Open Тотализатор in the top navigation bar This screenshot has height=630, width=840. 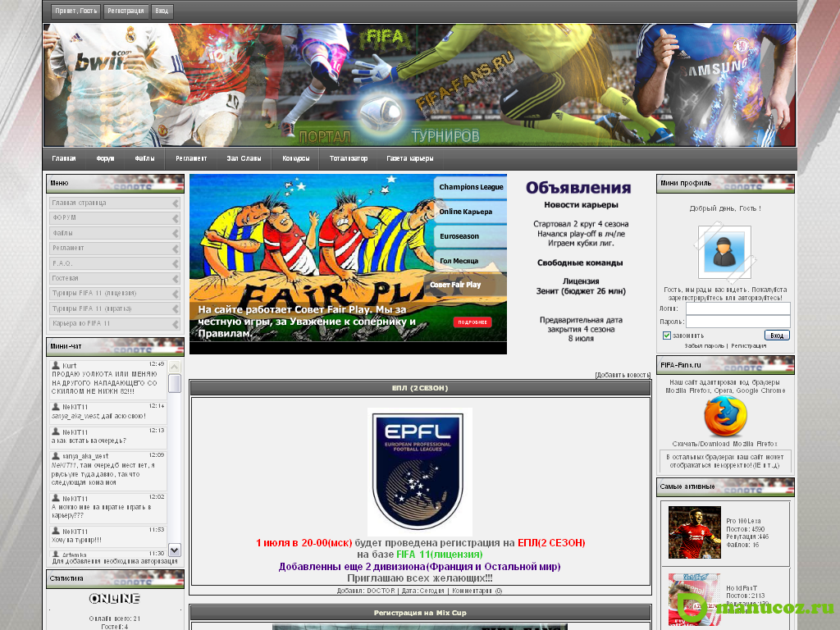(349, 158)
